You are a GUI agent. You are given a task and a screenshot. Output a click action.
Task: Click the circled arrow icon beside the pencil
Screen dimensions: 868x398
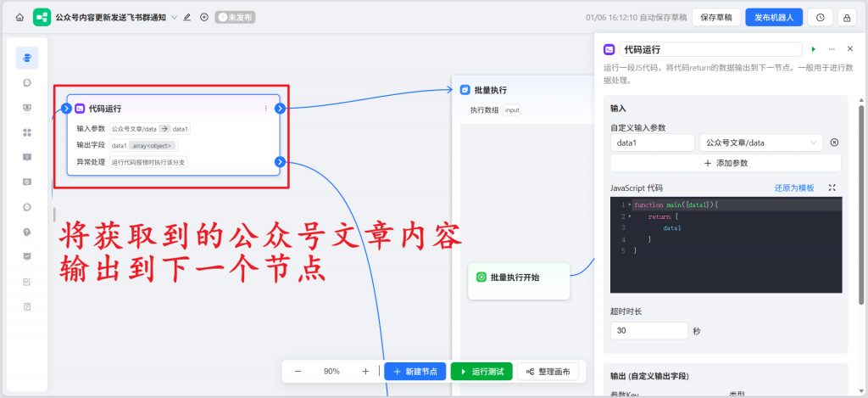[204, 17]
